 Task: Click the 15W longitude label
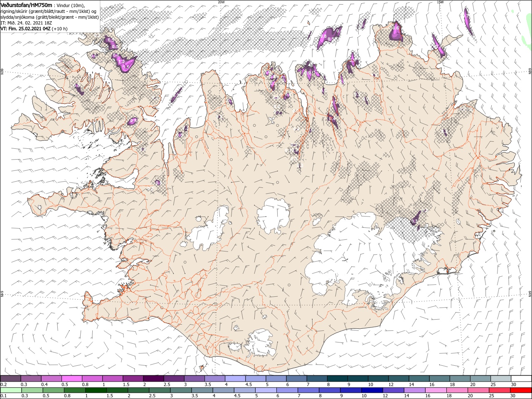(440, 2)
